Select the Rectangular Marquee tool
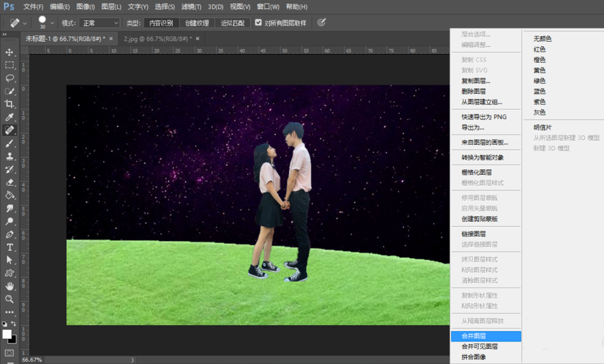 tap(10, 65)
